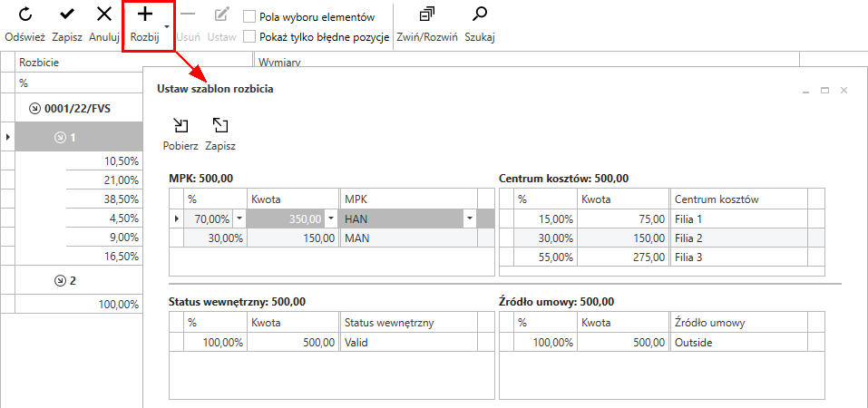Maximize the Ustaw szablon rozbicia dialog
This screenshot has height=408, width=868.
coord(824,91)
